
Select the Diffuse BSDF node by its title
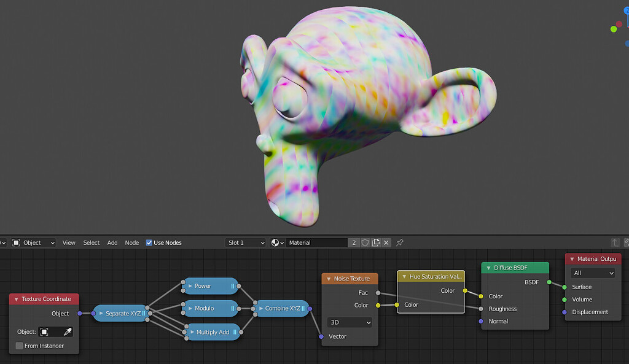[510, 268]
